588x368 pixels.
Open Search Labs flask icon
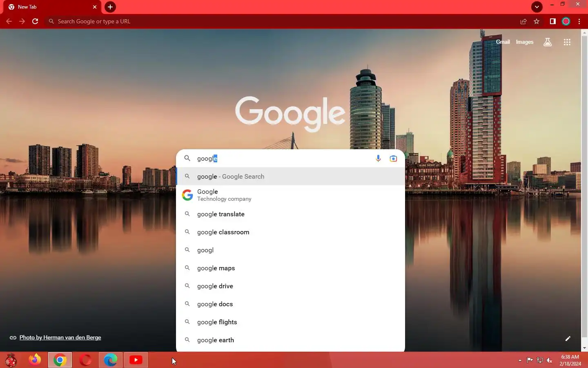tap(548, 42)
